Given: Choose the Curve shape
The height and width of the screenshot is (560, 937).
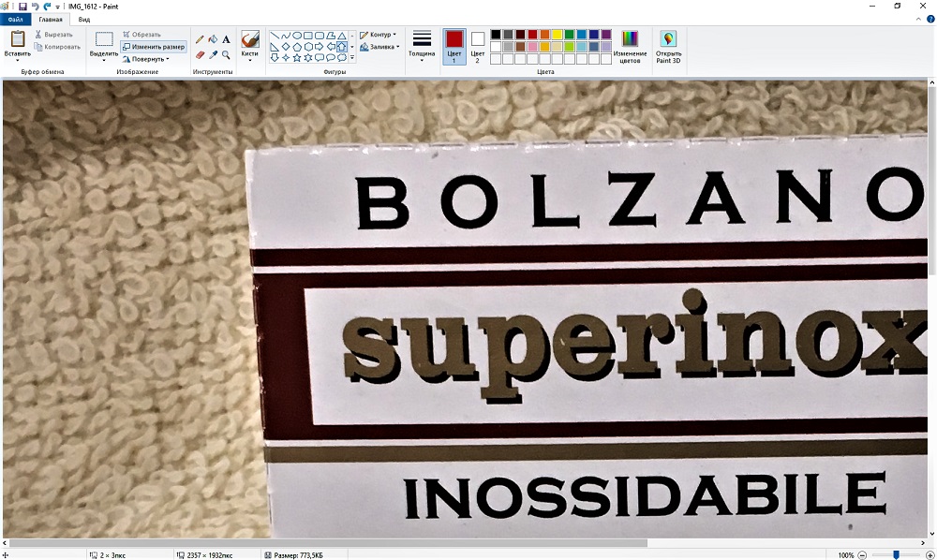Looking at the screenshot, I should pos(286,36).
